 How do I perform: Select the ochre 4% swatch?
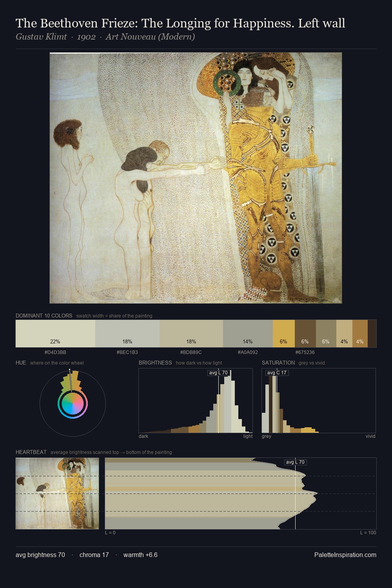coord(360,334)
